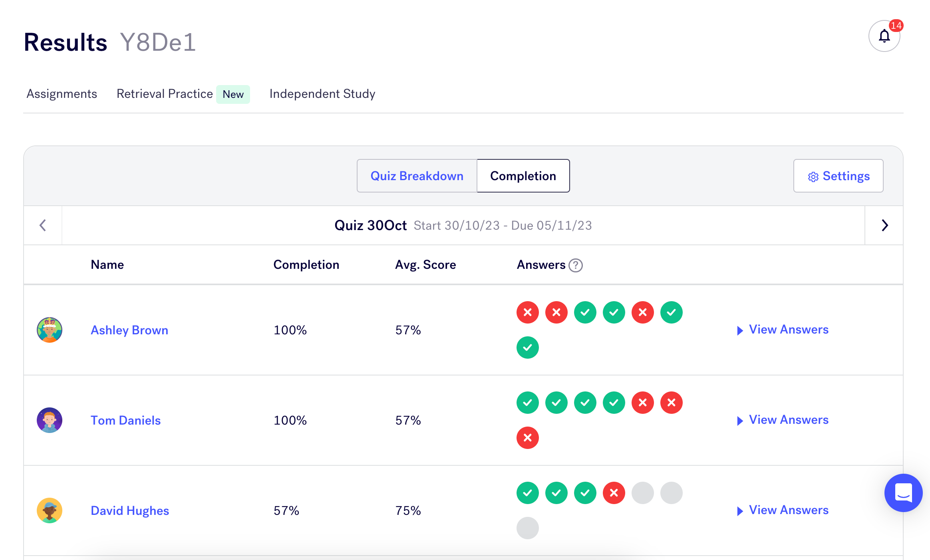
Task: Click David Hughes' red wrong answer icon
Action: click(614, 493)
